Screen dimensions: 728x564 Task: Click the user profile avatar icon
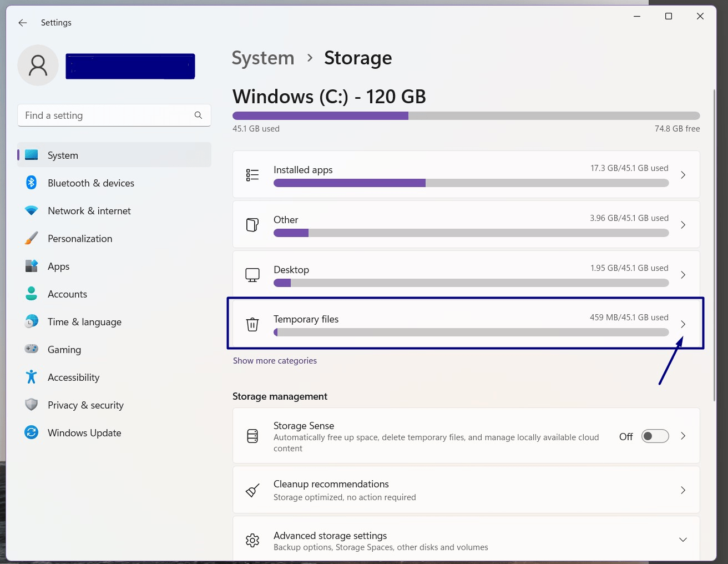click(38, 66)
